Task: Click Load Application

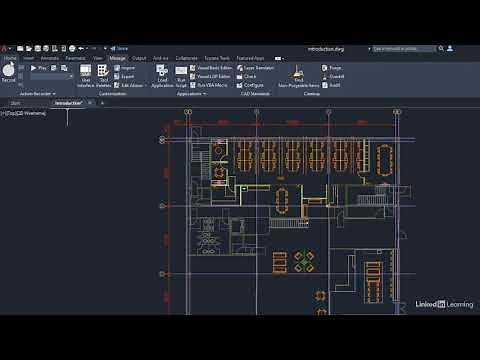Action: (x=162, y=76)
